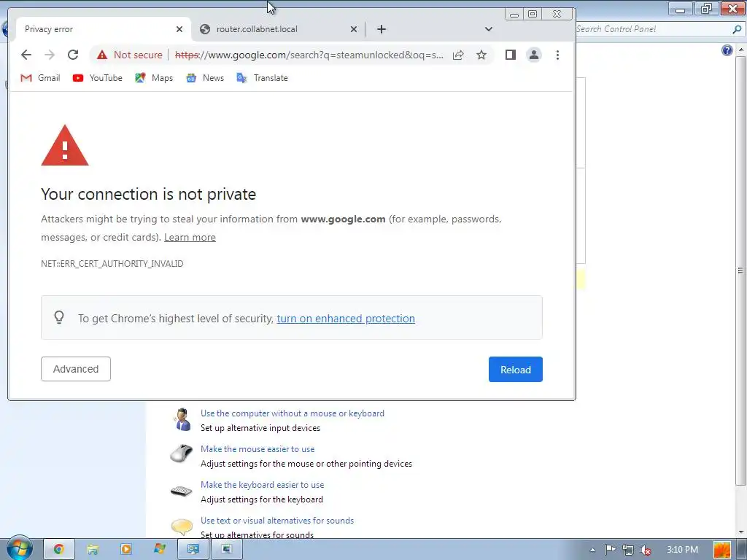
Task: Open the Gmail bookmark
Action: point(41,77)
